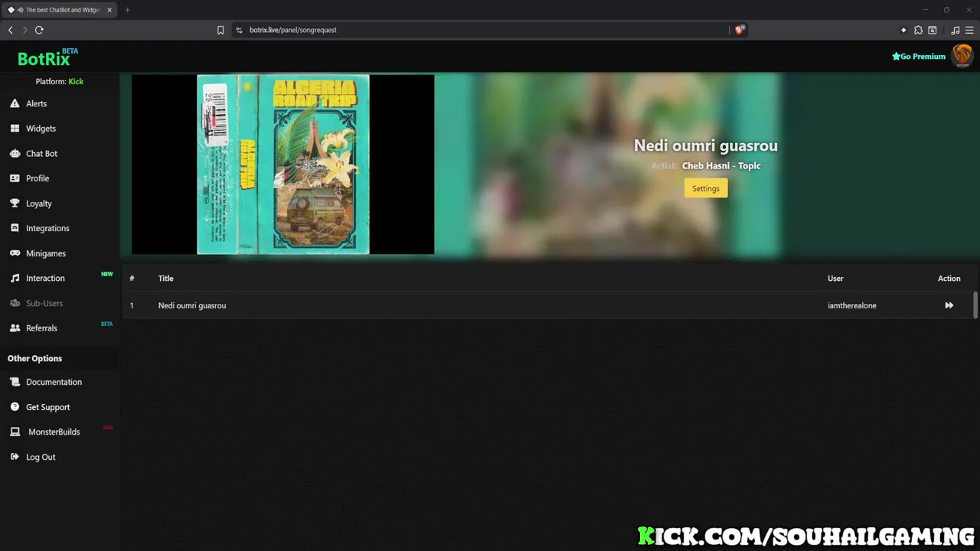Image resolution: width=980 pixels, height=551 pixels.
Task: Click the Title column header
Action: [165, 279]
